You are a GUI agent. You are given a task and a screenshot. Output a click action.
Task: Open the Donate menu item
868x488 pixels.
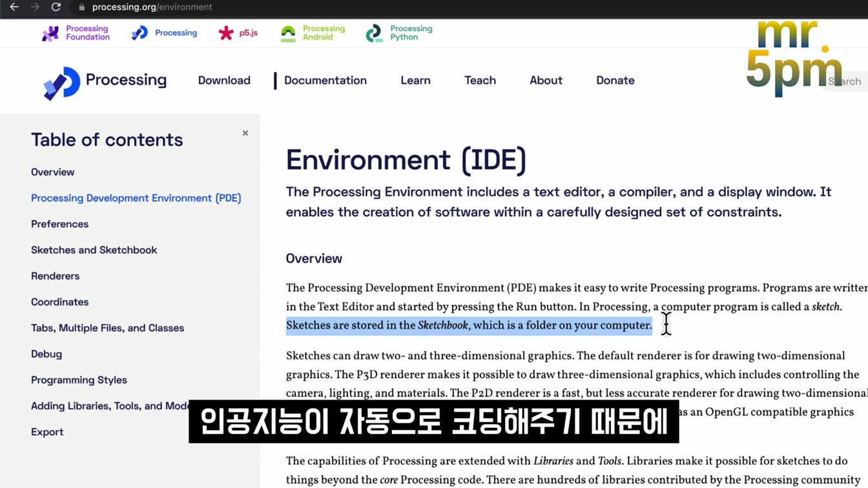615,80
